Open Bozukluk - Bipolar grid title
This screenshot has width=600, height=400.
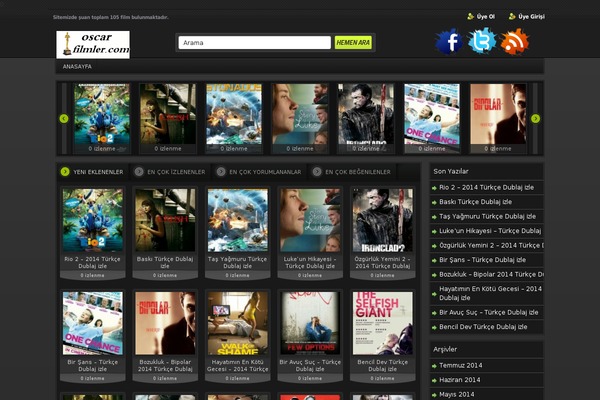tap(165, 365)
